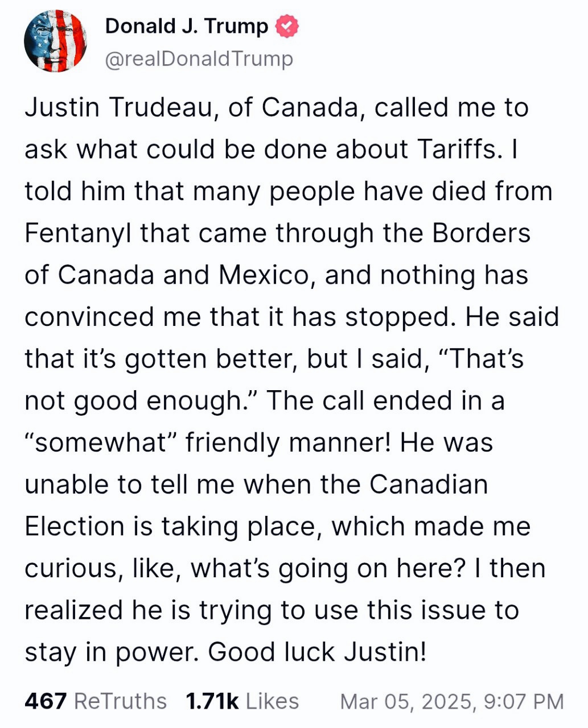Image resolution: width=588 pixels, height=728 pixels.
Task: Open the profile avatar picture
Action: (55, 41)
